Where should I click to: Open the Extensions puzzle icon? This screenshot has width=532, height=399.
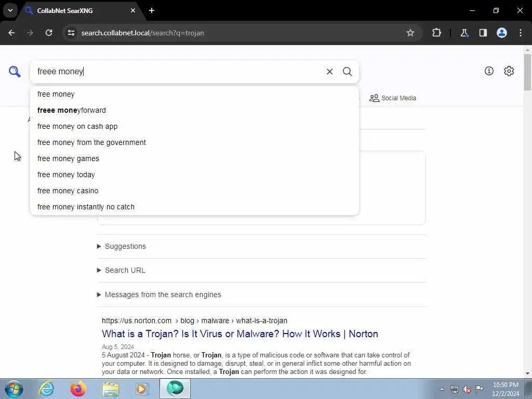point(436,33)
